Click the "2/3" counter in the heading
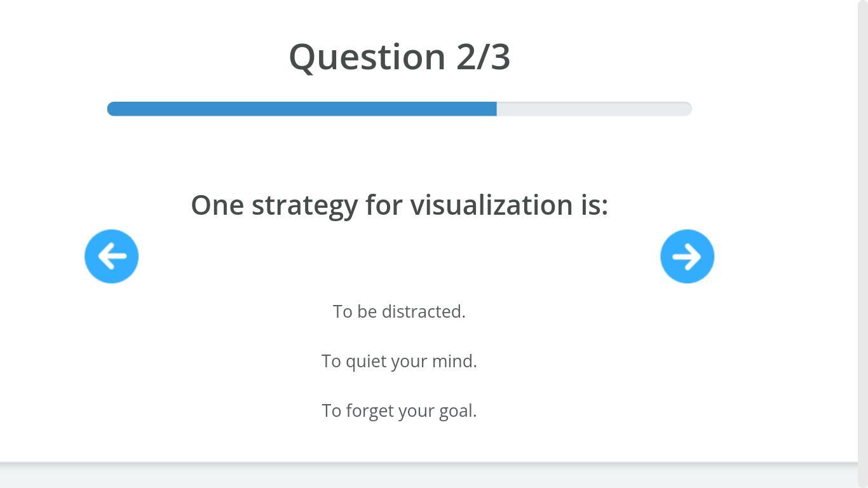Viewport: 868px width, 488px height. pyautogui.click(x=483, y=57)
